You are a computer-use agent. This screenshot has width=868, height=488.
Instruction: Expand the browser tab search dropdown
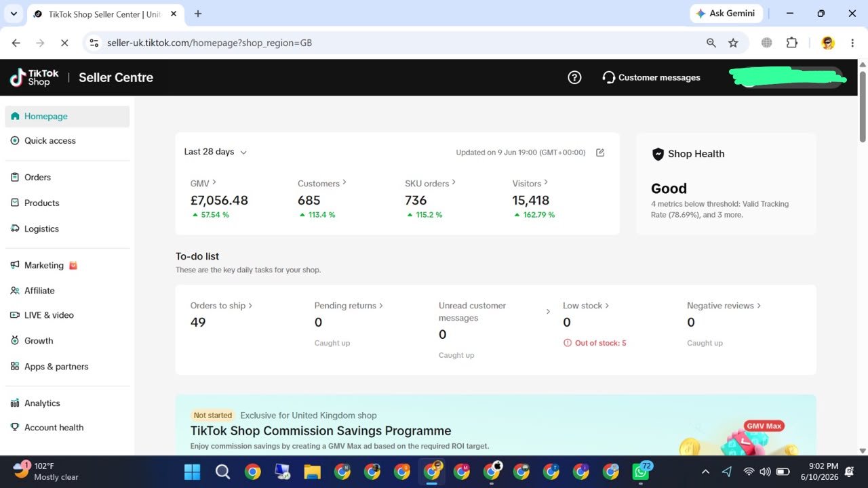(14, 14)
